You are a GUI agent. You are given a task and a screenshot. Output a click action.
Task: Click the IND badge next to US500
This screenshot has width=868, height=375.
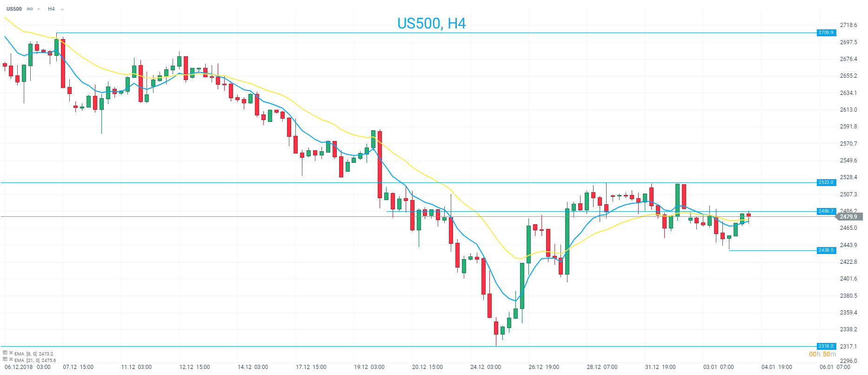click(30, 9)
